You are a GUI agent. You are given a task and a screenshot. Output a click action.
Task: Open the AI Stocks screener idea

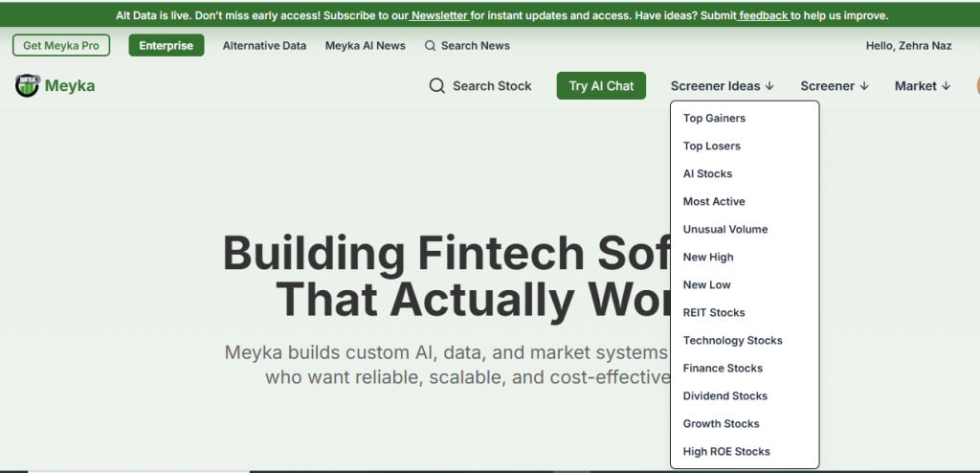(708, 174)
